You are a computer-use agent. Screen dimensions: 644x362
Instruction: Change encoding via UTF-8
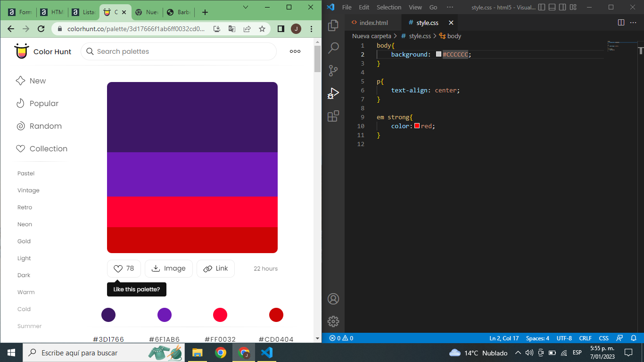[564, 338]
